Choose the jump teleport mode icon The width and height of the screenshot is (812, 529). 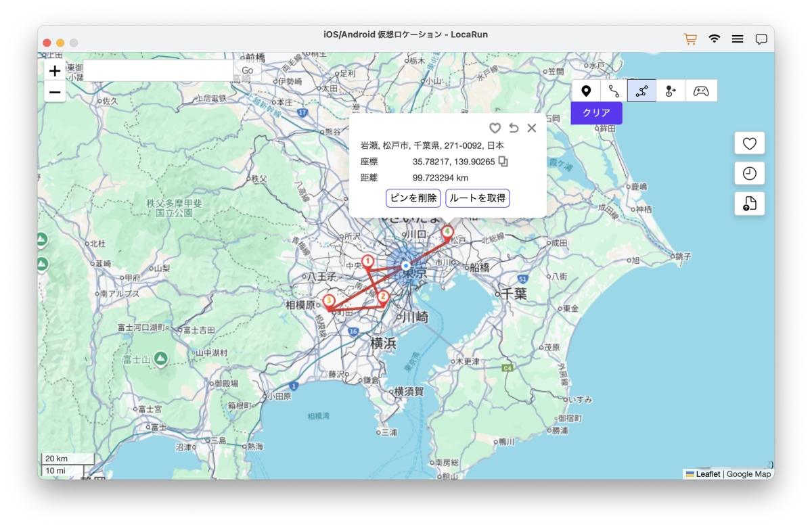tap(671, 91)
